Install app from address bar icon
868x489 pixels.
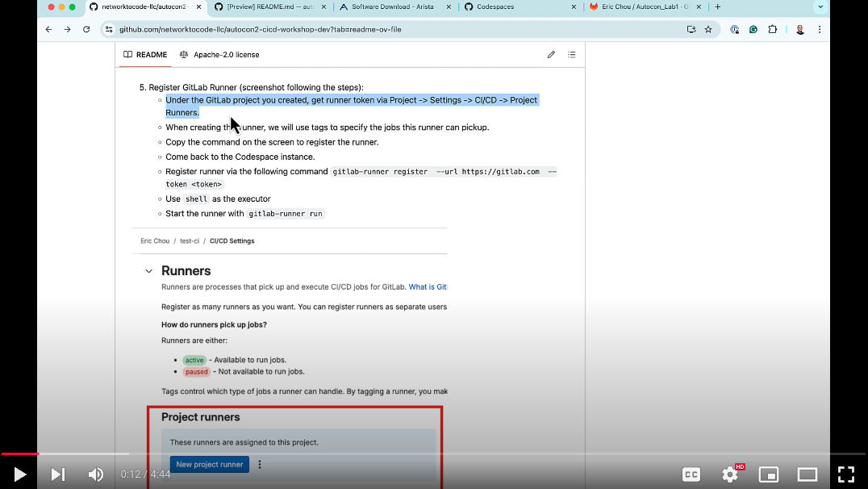pos(691,29)
